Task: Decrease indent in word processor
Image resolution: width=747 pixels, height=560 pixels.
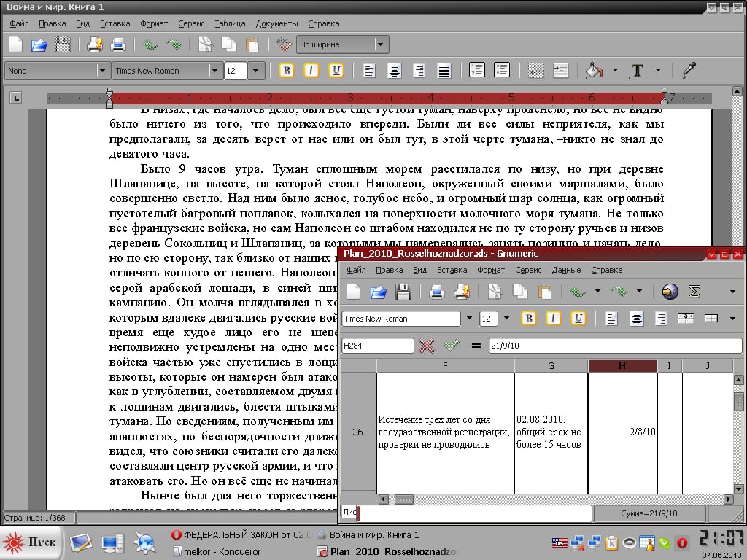Action: point(536,71)
